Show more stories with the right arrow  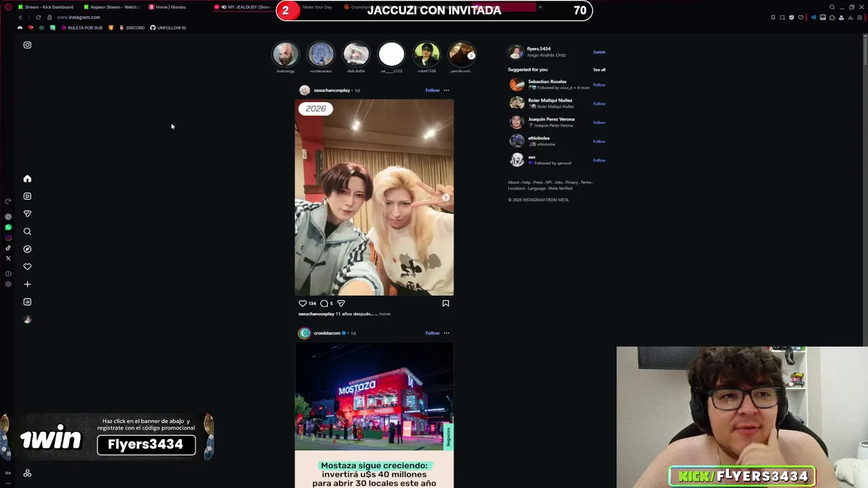point(471,56)
